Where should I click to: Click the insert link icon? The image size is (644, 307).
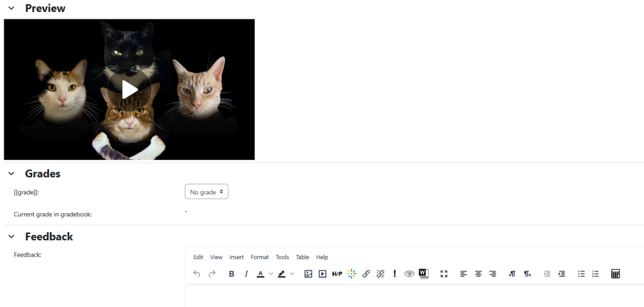(x=366, y=274)
